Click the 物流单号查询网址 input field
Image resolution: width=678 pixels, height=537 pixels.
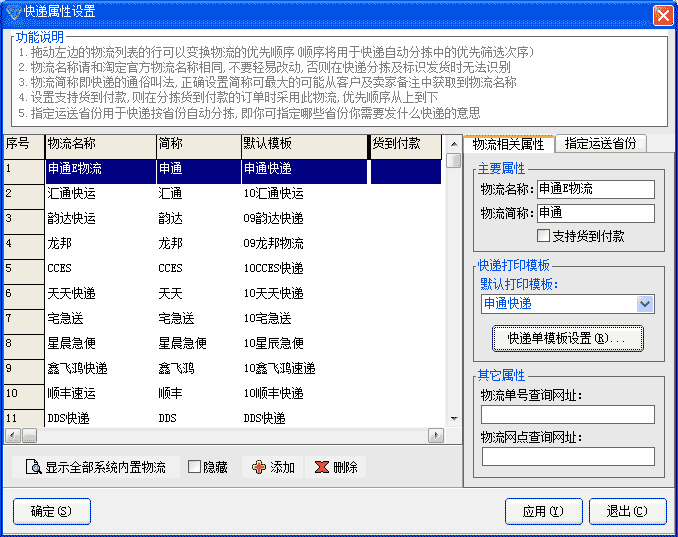coord(567,414)
